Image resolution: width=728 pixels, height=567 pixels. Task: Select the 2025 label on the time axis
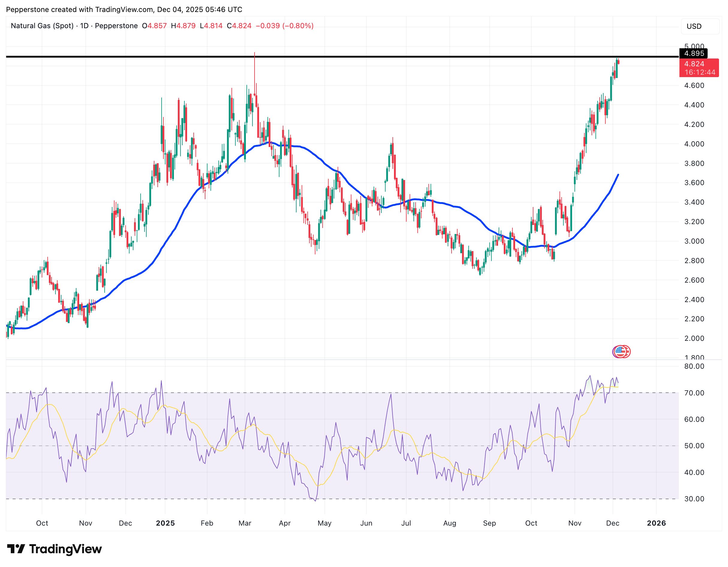pyautogui.click(x=165, y=523)
